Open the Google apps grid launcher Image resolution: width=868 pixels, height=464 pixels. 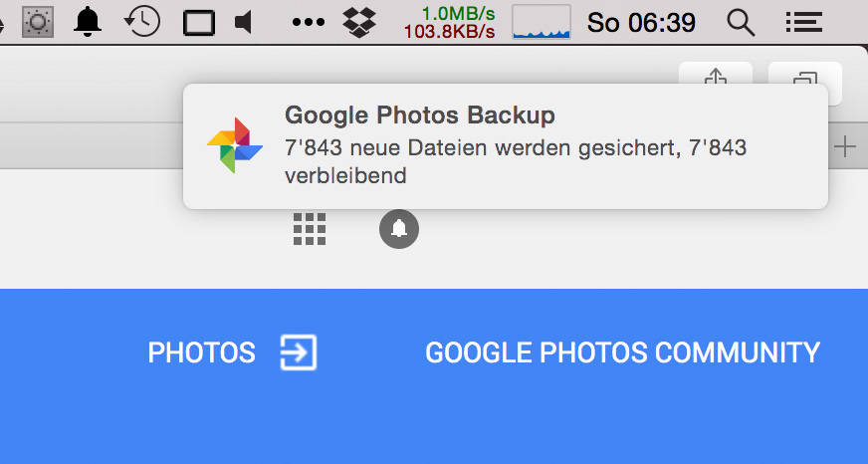[310, 229]
